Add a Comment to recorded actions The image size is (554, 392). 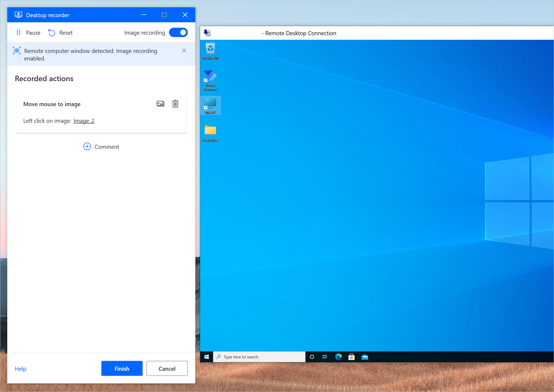pos(101,147)
